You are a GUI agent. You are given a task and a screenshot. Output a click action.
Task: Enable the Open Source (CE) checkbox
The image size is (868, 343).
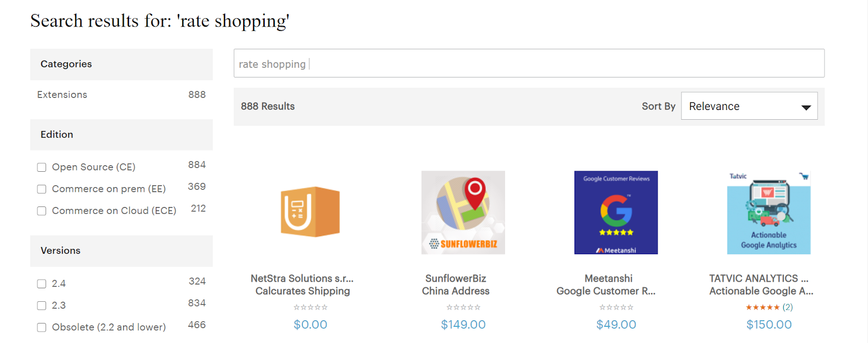point(42,167)
